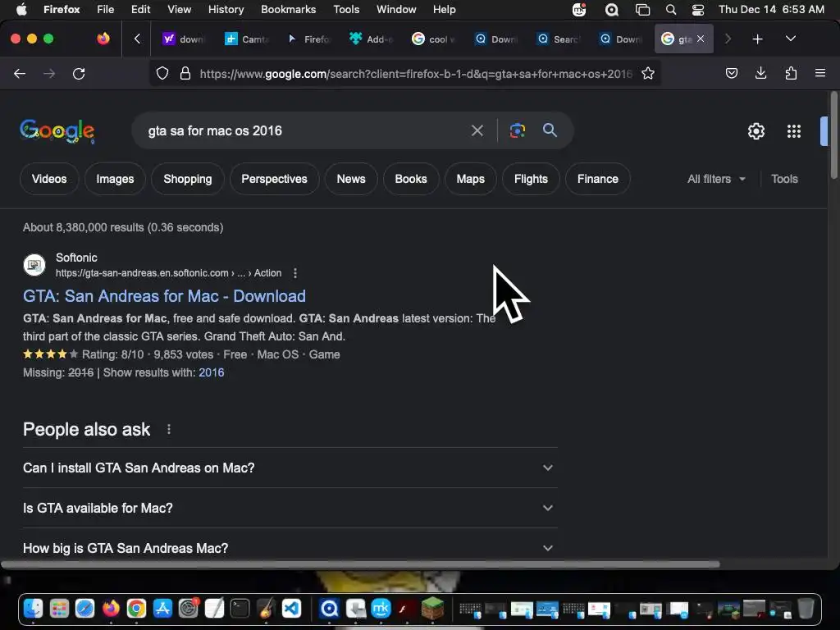The image size is (840, 630).
Task: Open Google quick settings gear
Action: click(756, 131)
